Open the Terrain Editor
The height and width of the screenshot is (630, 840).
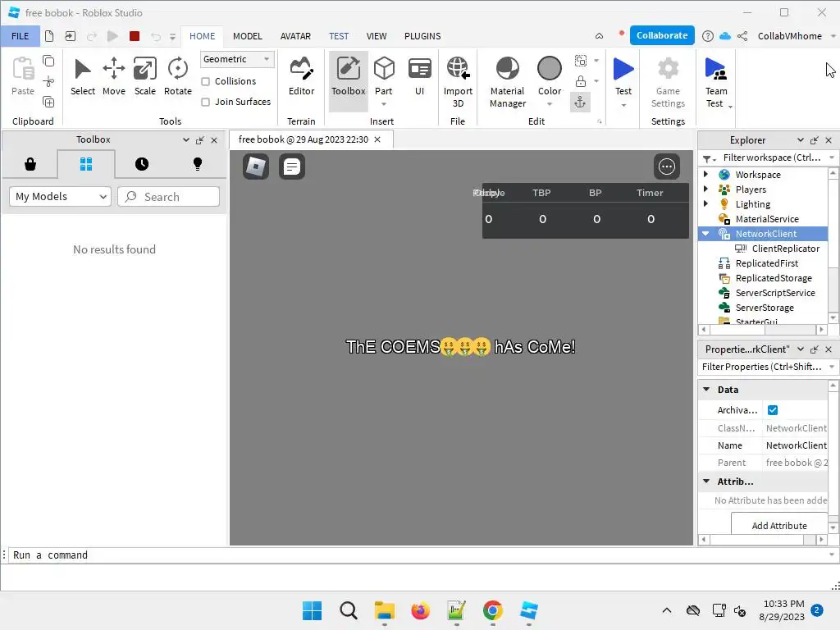[302, 77]
